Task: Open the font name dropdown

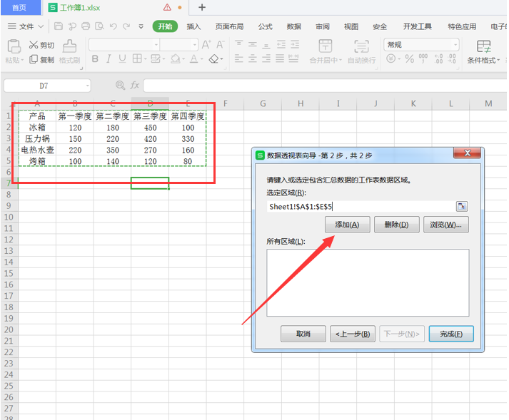Action: (156, 45)
